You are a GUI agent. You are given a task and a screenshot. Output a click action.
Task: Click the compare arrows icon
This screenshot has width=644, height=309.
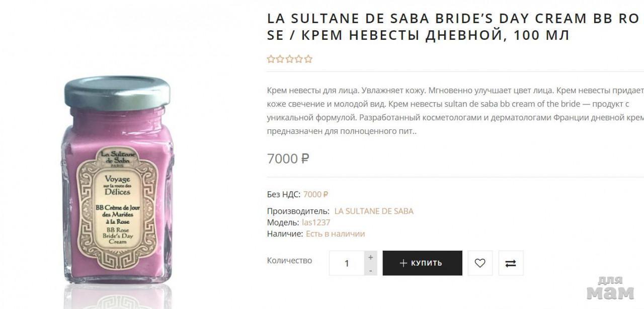pyautogui.click(x=511, y=263)
